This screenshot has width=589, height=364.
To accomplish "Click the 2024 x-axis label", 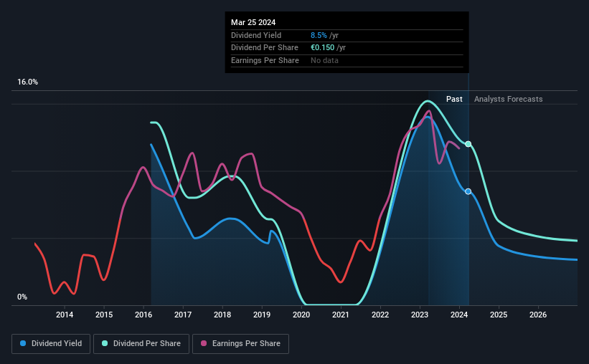I will pyautogui.click(x=459, y=315).
